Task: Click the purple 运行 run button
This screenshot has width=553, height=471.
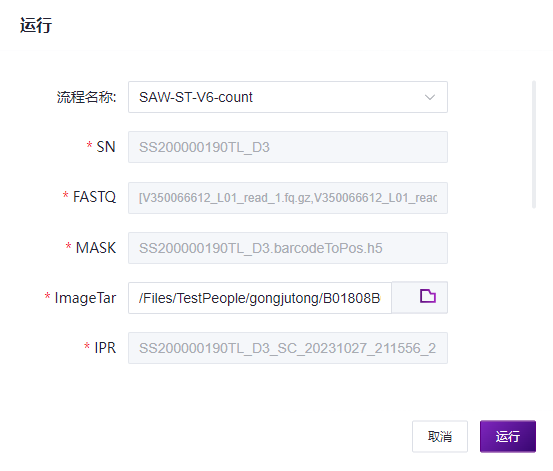Action: [x=508, y=436]
